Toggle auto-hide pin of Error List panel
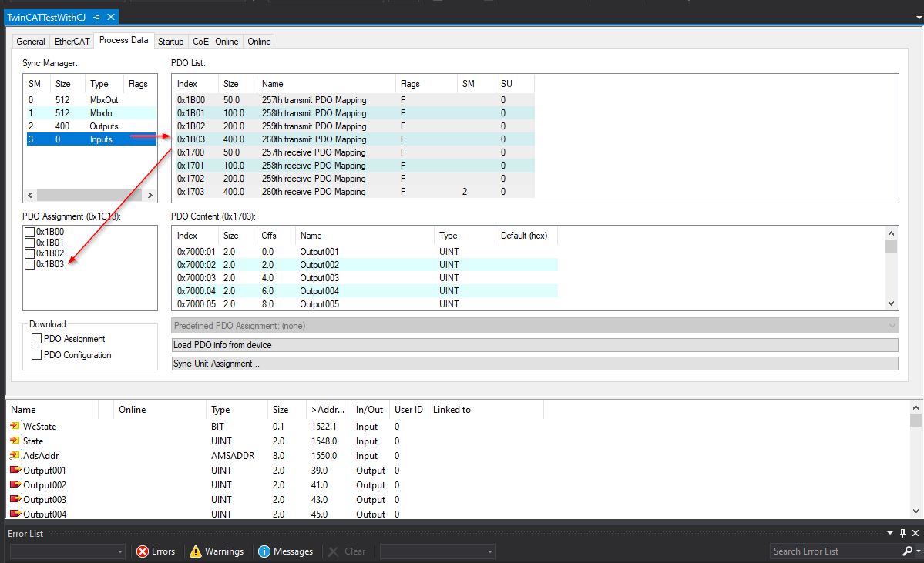This screenshot has height=563, width=924. click(902, 533)
